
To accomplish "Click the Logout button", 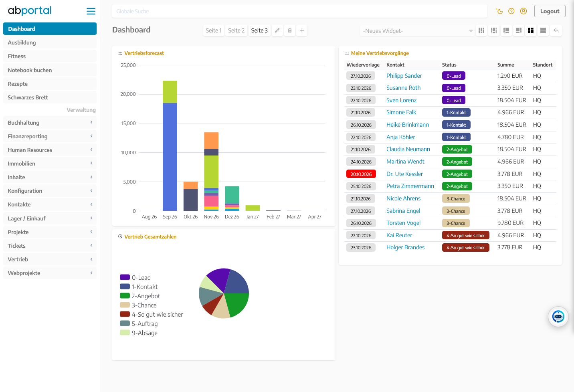I will click(x=550, y=11).
